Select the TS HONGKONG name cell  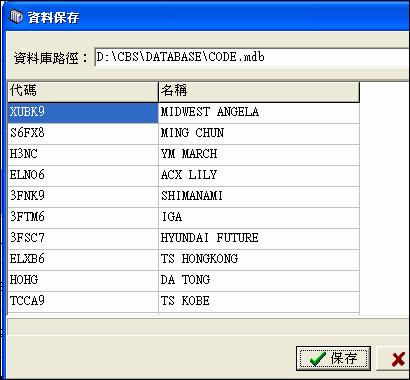point(259,260)
